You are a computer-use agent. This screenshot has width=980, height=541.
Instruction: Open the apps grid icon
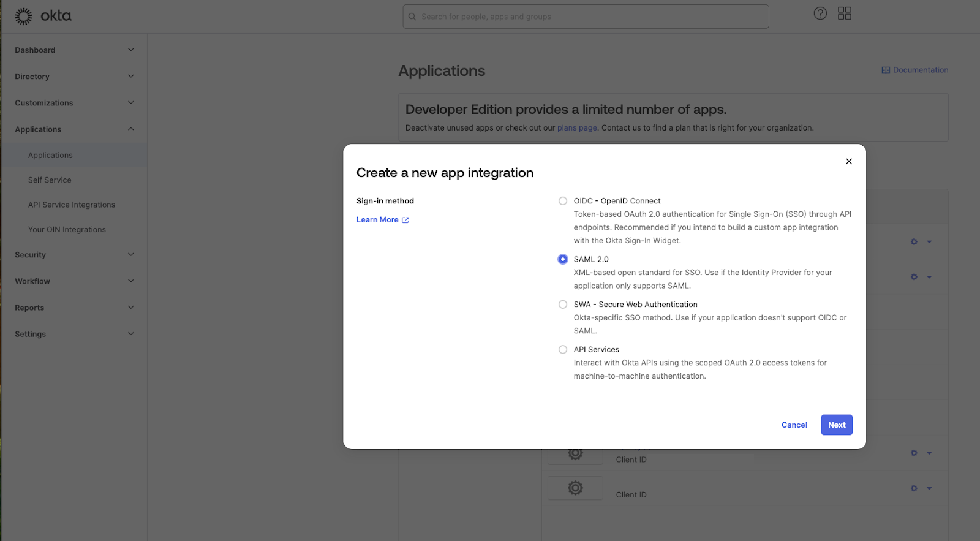[x=845, y=13]
